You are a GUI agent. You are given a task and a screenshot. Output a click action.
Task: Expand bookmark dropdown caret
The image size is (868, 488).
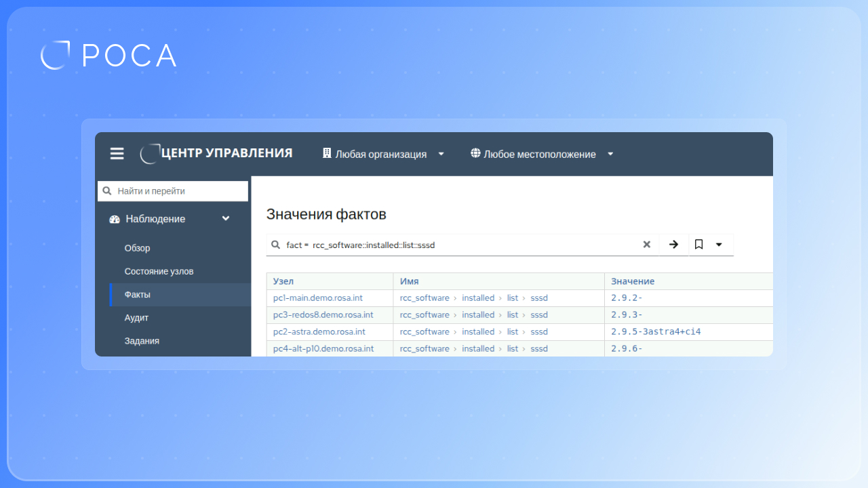pos(719,245)
